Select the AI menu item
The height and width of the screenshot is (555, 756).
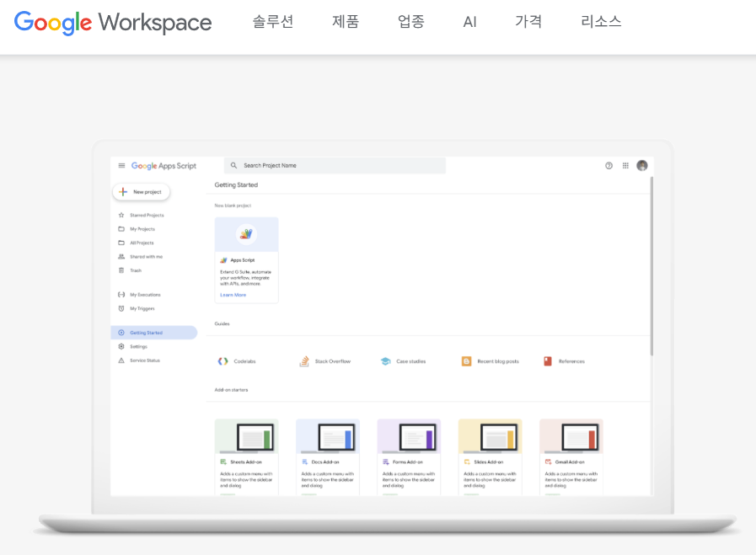tap(469, 22)
